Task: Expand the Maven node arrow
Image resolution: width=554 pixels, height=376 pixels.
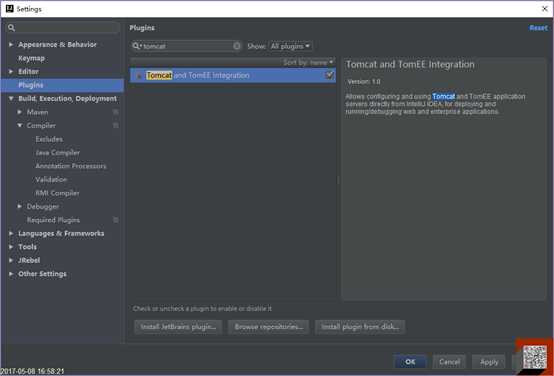Action: [20, 112]
